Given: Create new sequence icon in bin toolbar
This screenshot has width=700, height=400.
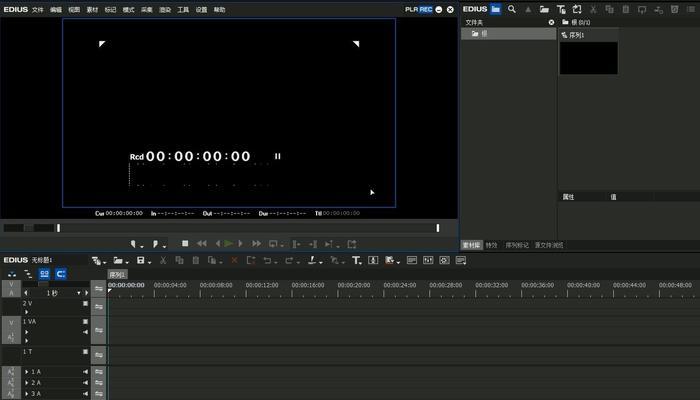Looking at the screenshot, I should click(577, 9).
